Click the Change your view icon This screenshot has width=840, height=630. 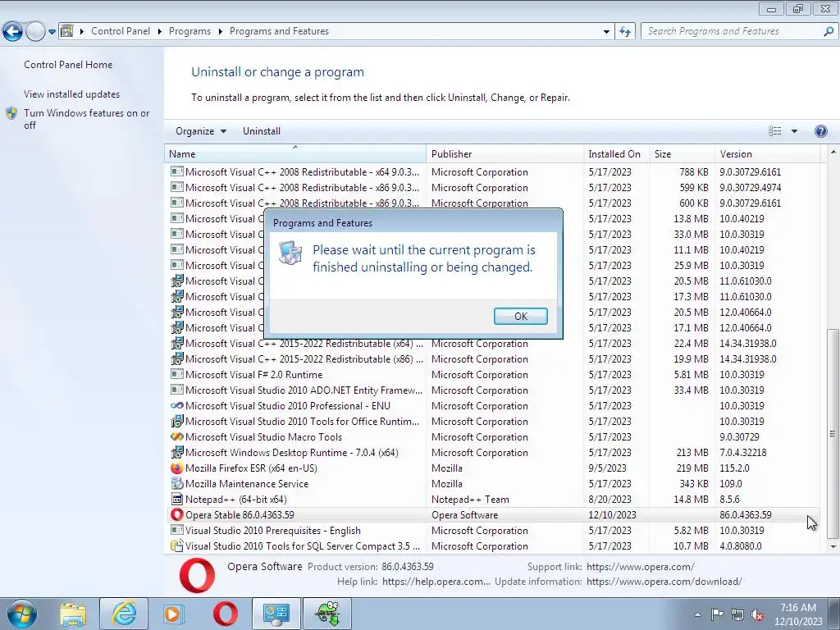pyautogui.click(x=774, y=131)
